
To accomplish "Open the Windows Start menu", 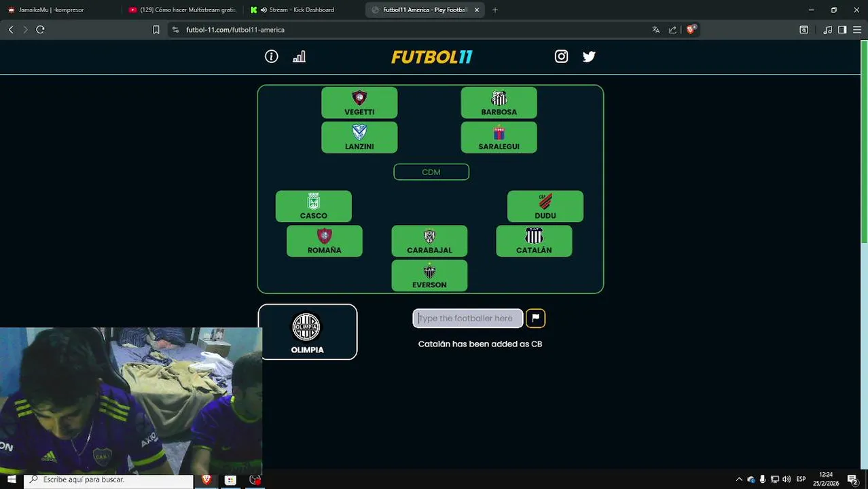I will click(12, 479).
